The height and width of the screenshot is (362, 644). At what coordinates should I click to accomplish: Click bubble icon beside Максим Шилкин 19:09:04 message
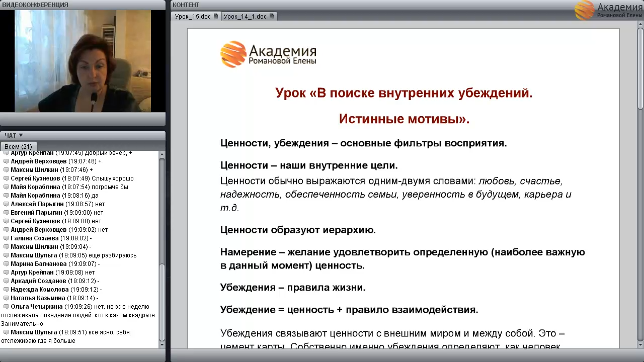coord(7,247)
